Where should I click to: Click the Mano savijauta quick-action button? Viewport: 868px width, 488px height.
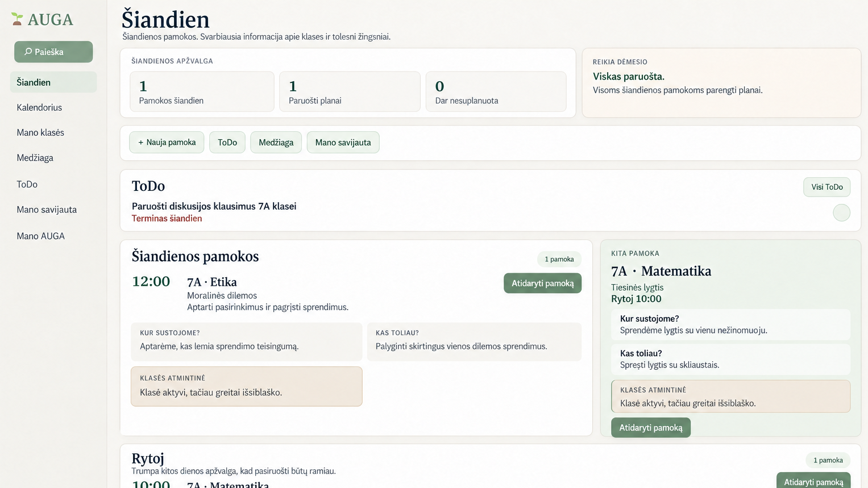coord(343,143)
